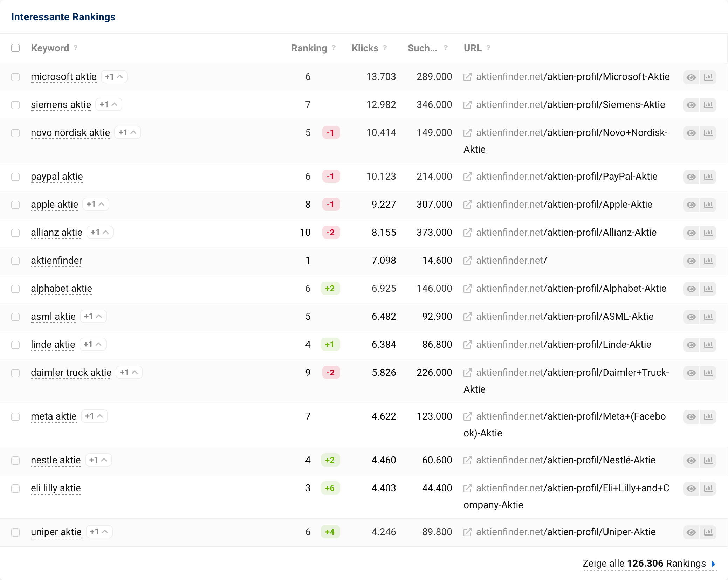The width and height of the screenshot is (728, 580).
Task: Show chart history for apple aktie row
Action: click(x=708, y=205)
